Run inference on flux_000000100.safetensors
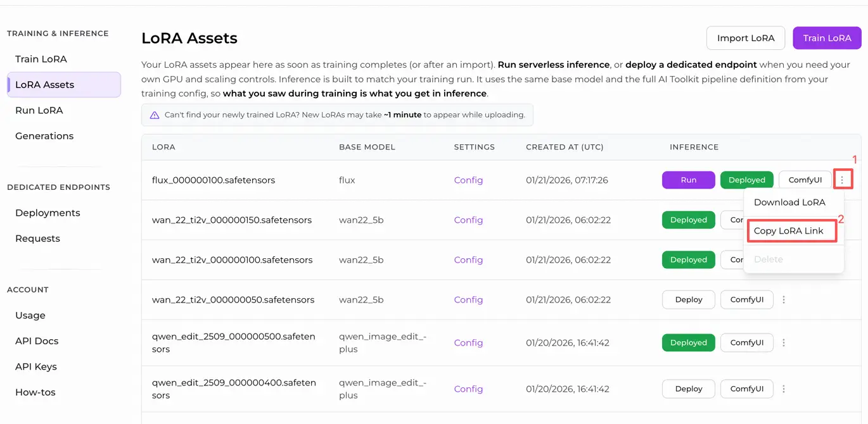This screenshot has width=868, height=424. 688,180
